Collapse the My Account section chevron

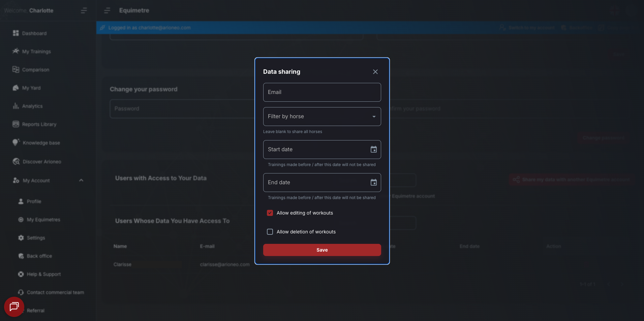coord(81,181)
